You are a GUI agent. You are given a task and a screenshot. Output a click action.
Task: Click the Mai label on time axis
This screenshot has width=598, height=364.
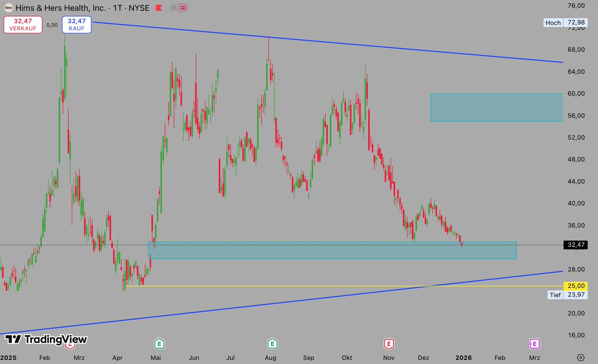point(155,358)
